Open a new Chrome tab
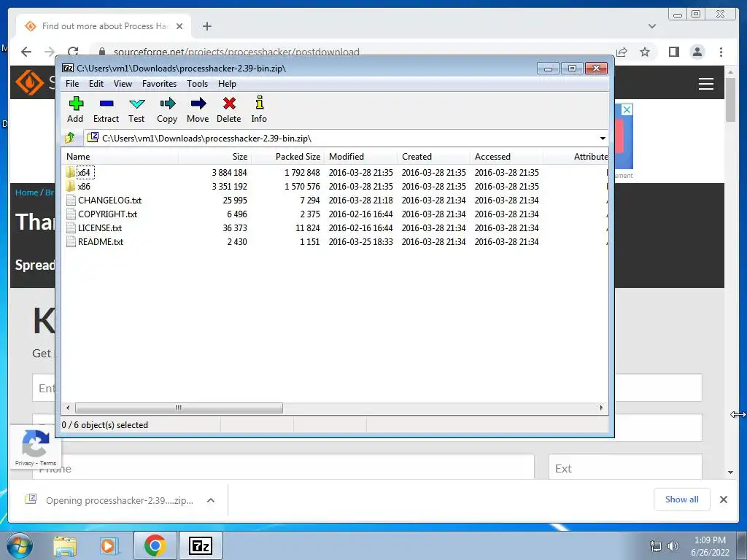 (x=206, y=26)
